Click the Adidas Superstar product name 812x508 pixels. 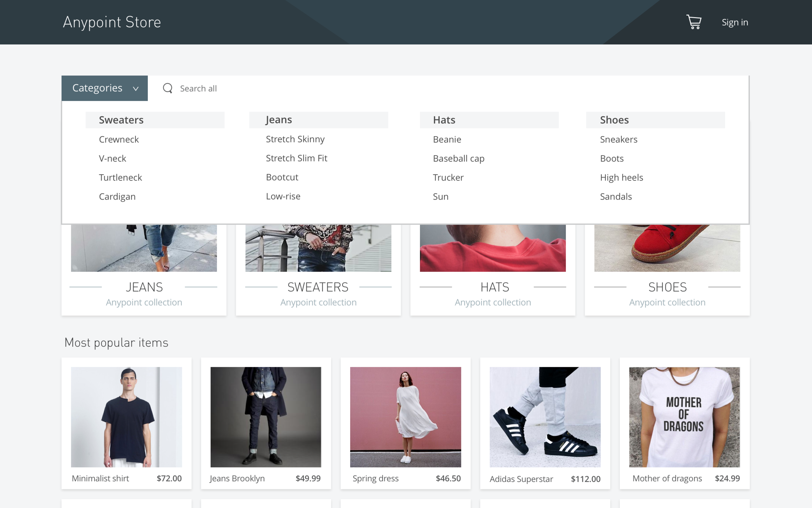click(521, 479)
